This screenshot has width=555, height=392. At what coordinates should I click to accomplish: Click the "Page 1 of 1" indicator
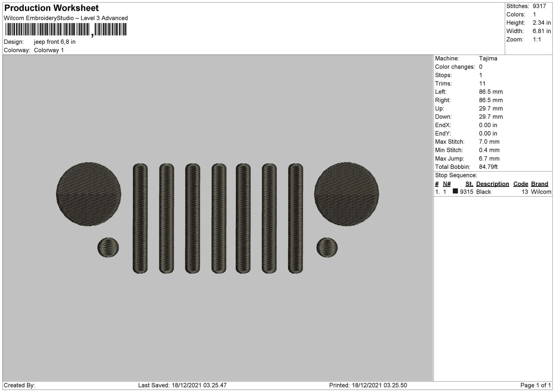(x=536, y=385)
